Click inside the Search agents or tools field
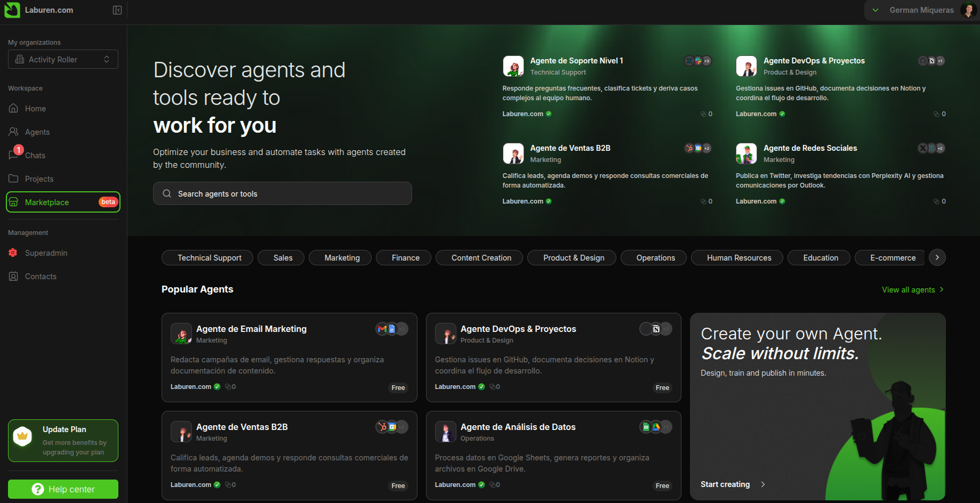This screenshot has width=980, height=503. pyautogui.click(x=282, y=193)
